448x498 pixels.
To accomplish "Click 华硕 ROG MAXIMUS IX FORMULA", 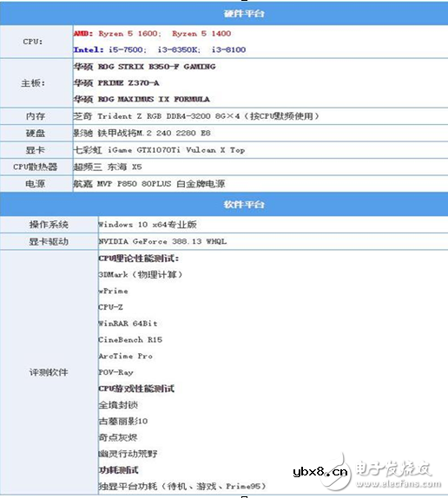I will [142, 100].
